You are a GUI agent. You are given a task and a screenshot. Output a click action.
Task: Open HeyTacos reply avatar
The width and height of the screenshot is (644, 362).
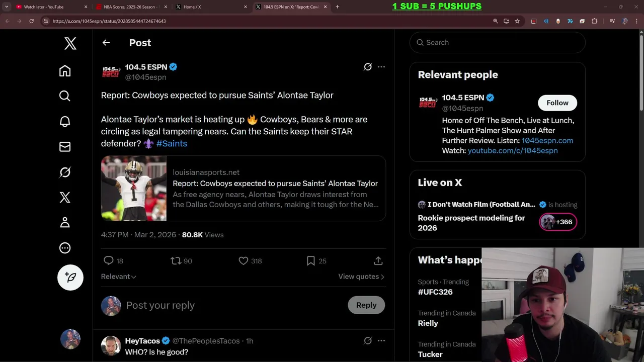point(111,346)
